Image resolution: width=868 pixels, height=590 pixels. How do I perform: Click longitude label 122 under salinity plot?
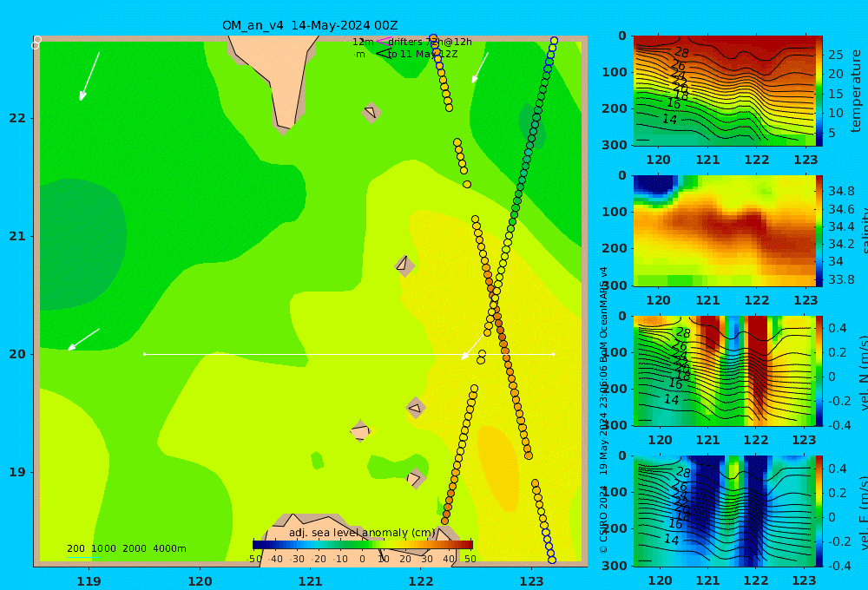point(757,300)
